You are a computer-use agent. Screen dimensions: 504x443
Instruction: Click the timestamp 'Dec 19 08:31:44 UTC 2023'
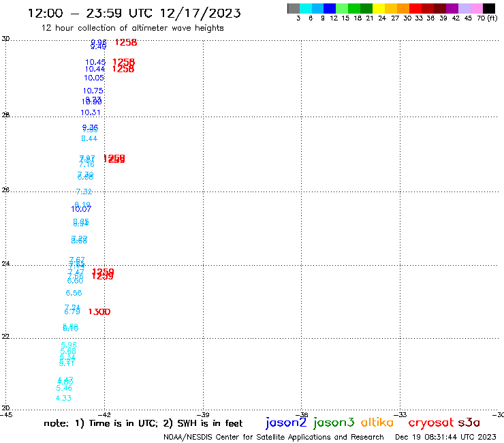point(445,437)
